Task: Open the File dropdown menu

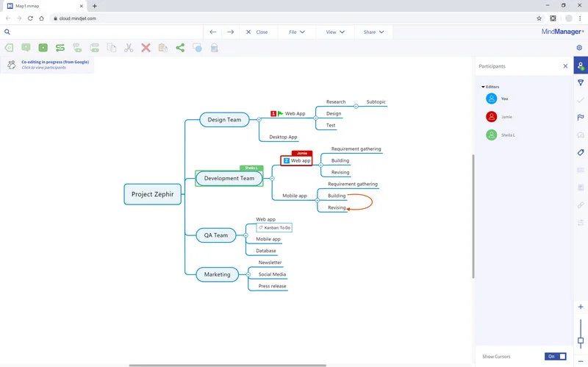Action: [x=297, y=32]
